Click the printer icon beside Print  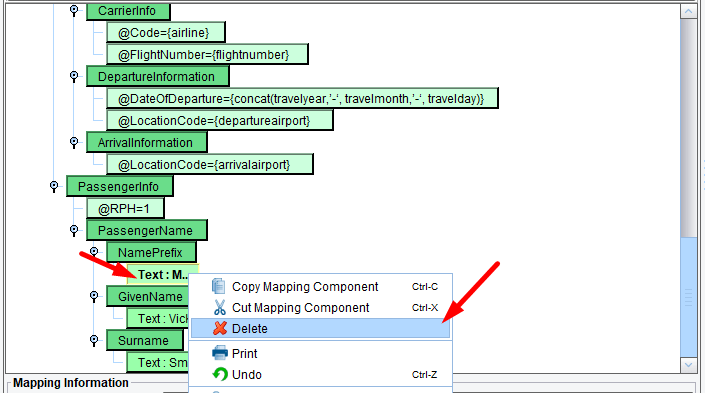(220, 353)
